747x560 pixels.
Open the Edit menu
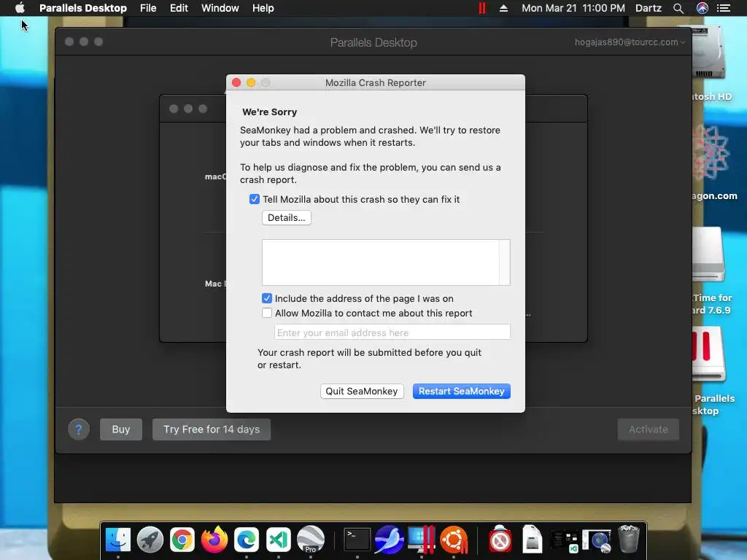pyautogui.click(x=179, y=8)
